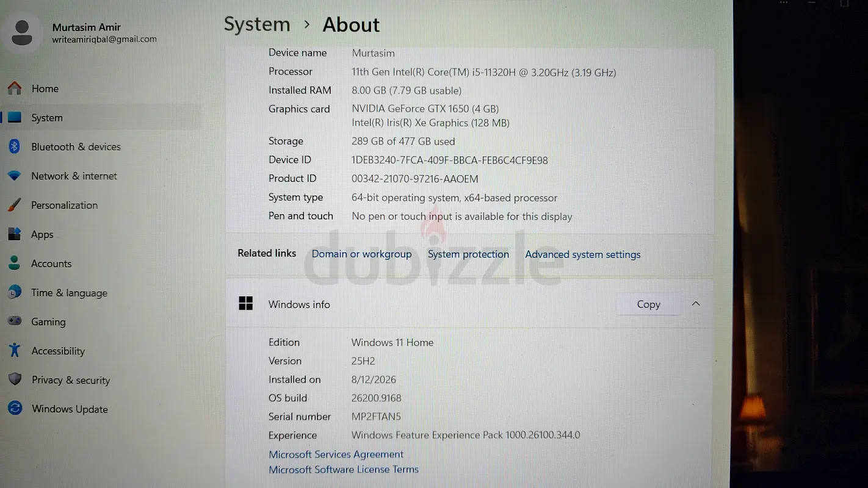The height and width of the screenshot is (488, 868).
Task: Open Privacy & security settings
Action: tap(71, 380)
